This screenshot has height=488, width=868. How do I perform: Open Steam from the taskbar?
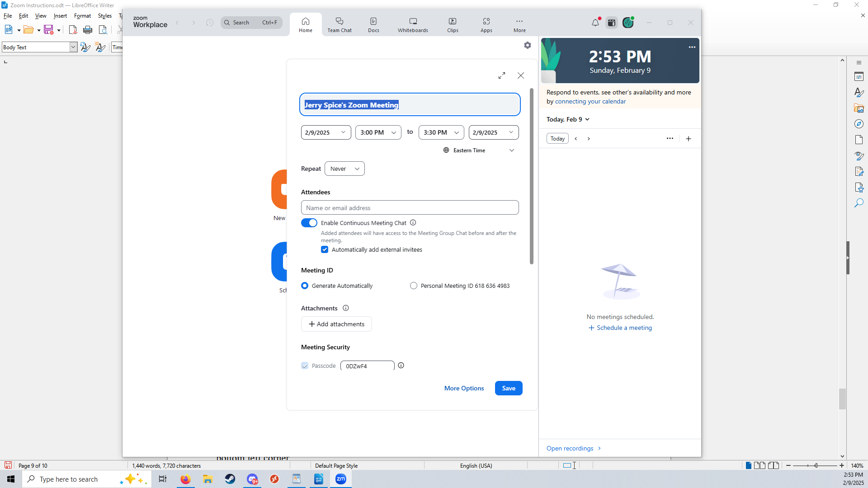coord(230,479)
